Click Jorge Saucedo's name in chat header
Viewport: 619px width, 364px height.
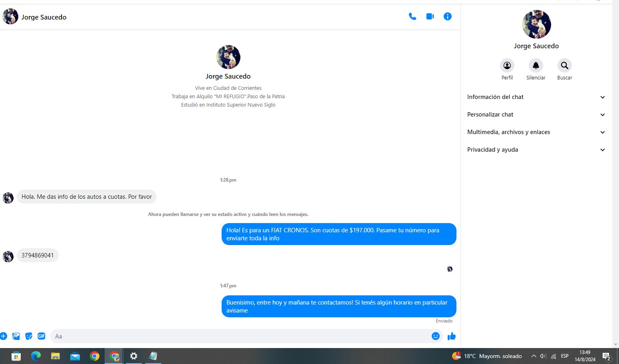click(x=44, y=17)
